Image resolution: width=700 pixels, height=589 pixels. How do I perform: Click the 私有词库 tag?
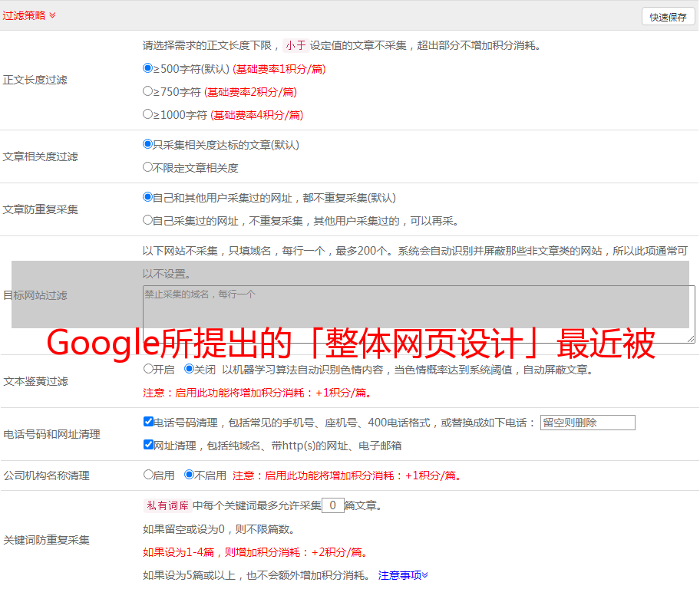[x=167, y=505]
